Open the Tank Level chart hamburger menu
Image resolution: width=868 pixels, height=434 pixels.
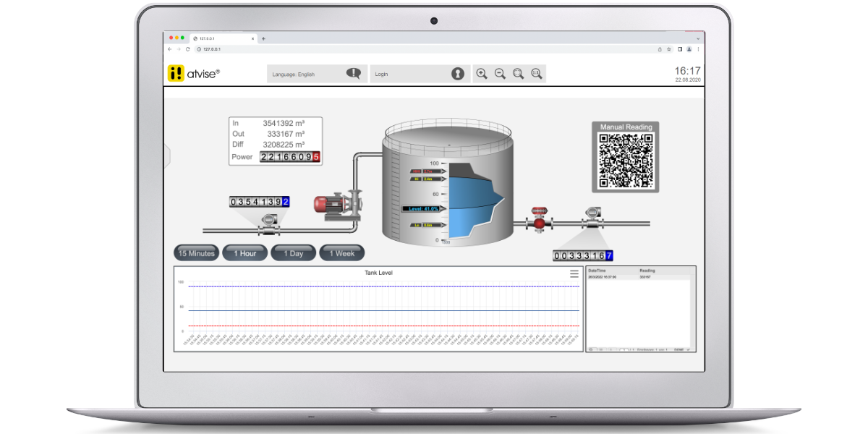pyautogui.click(x=574, y=273)
